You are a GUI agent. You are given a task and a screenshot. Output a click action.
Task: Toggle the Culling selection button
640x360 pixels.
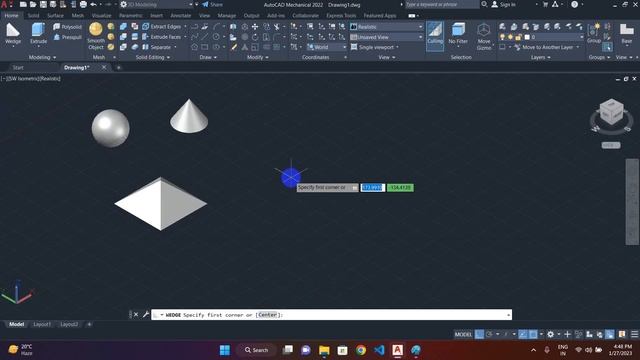(x=435, y=36)
